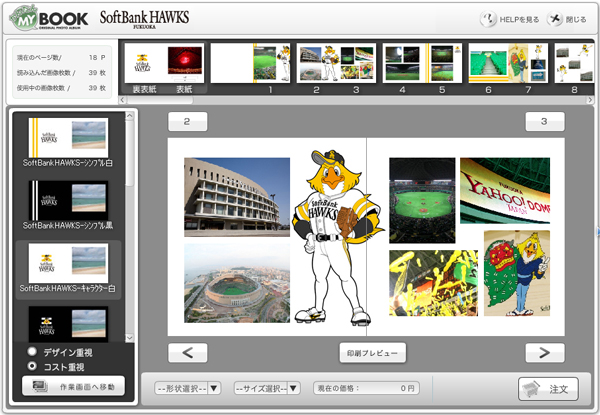
Task: Select pages 2-3 spread thumbnail
Action: click(336, 63)
